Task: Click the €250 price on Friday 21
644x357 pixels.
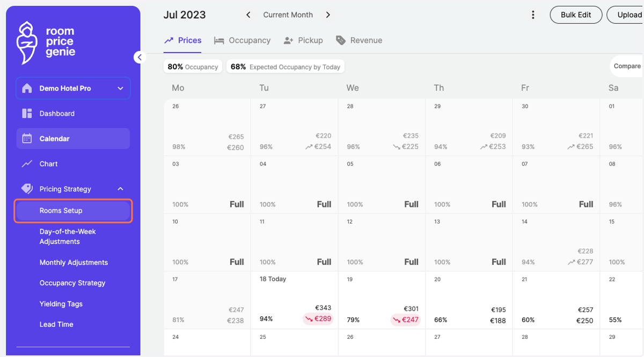Action: click(584, 321)
